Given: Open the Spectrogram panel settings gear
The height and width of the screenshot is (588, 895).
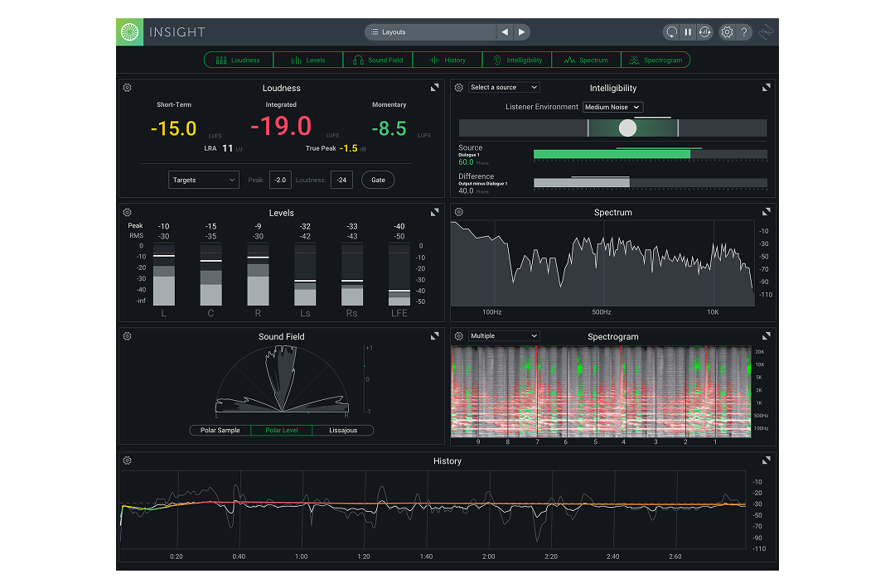Looking at the screenshot, I should (x=459, y=336).
